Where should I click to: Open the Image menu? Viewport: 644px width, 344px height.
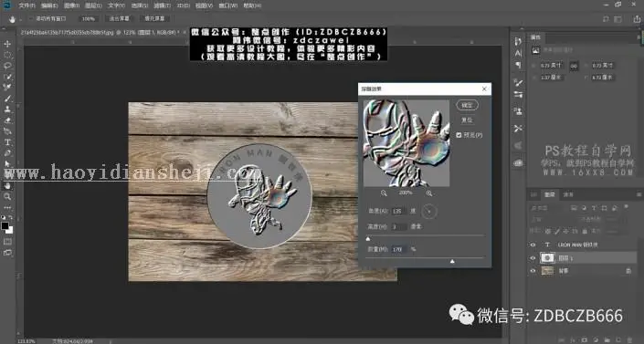click(71, 5)
